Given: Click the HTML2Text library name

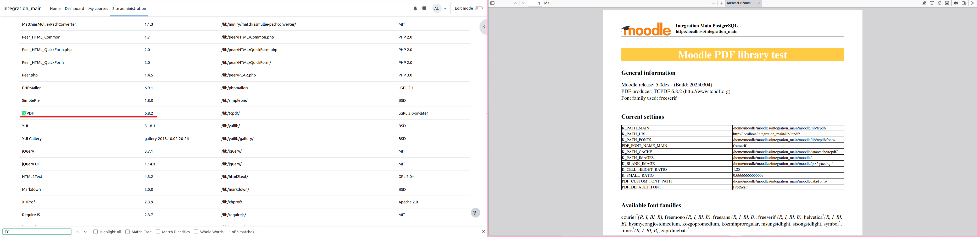Looking at the screenshot, I should 32,177.
